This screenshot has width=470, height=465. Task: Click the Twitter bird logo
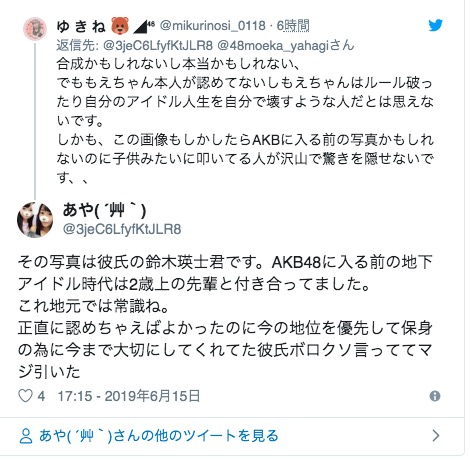click(x=435, y=25)
